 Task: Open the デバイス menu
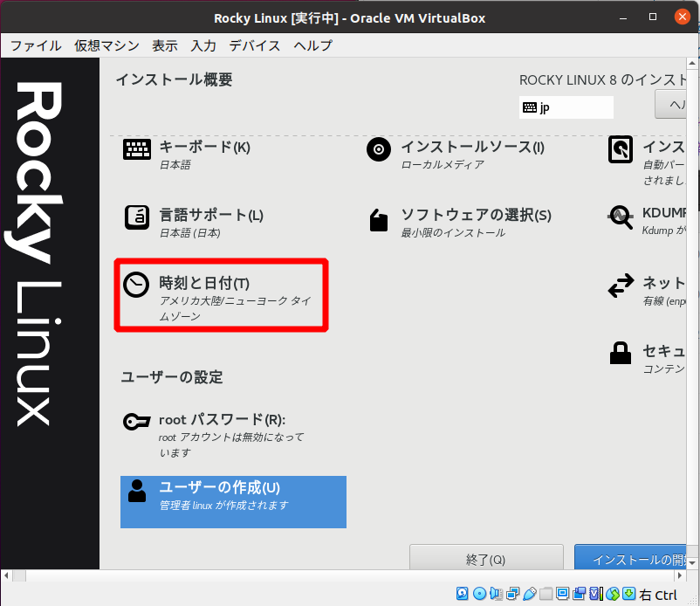255,45
